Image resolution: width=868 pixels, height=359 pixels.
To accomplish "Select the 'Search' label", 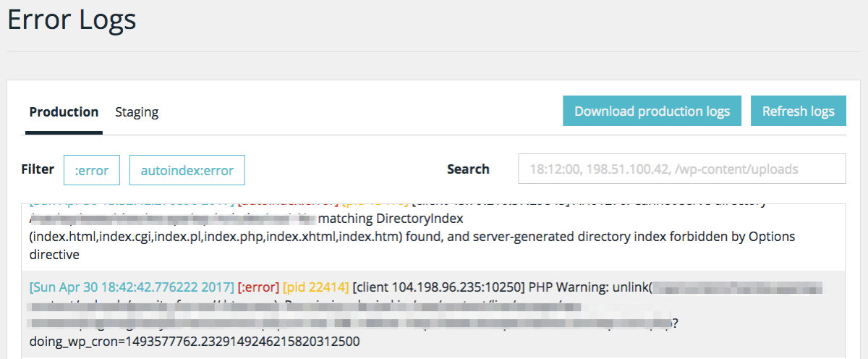I will (468, 169).
